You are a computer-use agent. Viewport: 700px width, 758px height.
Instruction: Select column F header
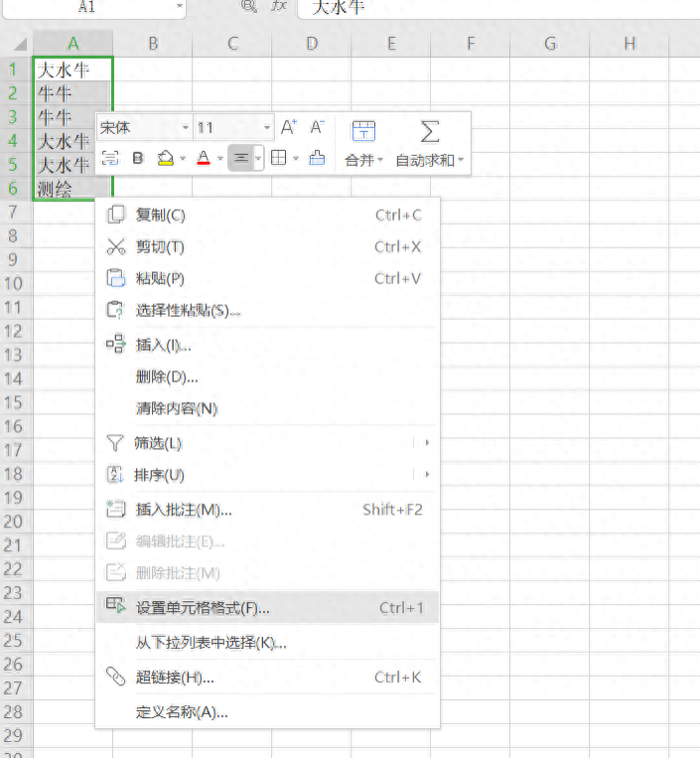[471, 44]
